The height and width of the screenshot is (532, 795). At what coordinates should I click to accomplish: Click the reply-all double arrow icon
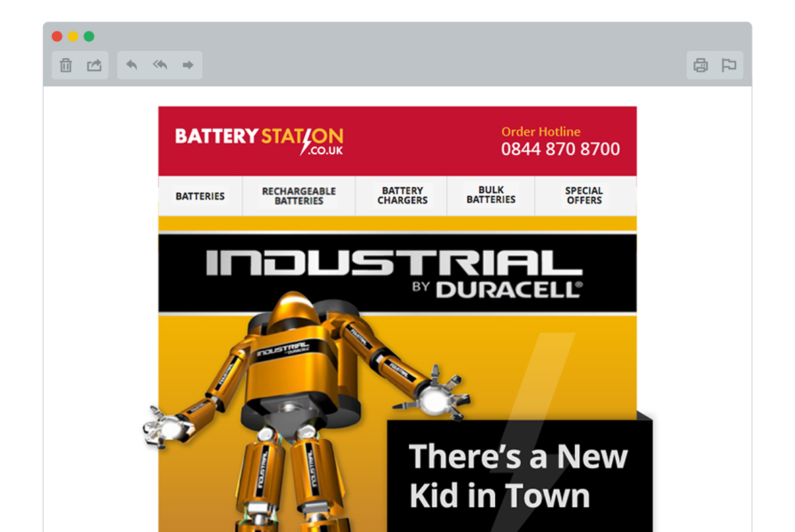pos(160,65)
